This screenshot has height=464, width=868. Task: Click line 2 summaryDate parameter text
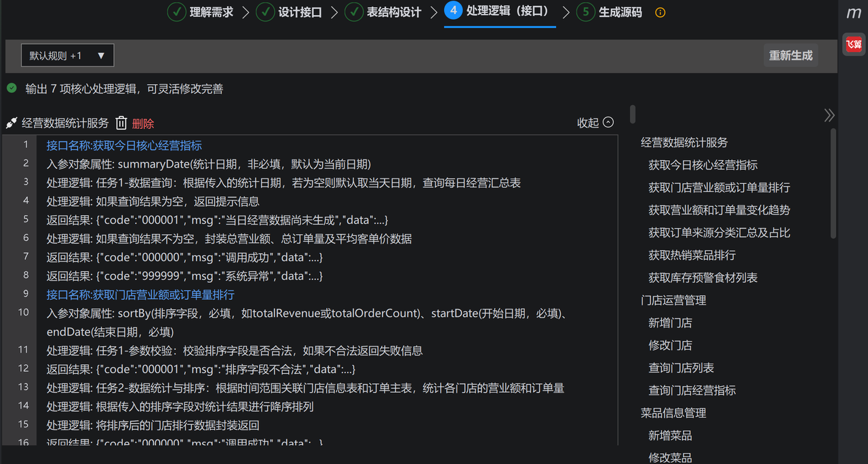pos(209,164)
